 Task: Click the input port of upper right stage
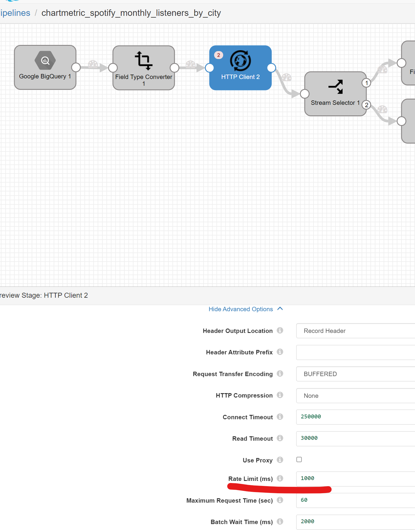pos(402,63)
